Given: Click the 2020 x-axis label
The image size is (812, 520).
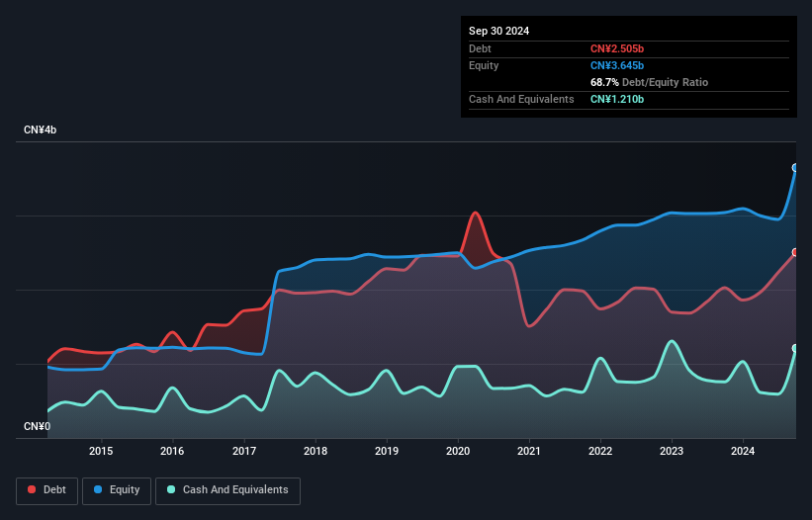Looking at the screenshot, I should coord(458,451).
